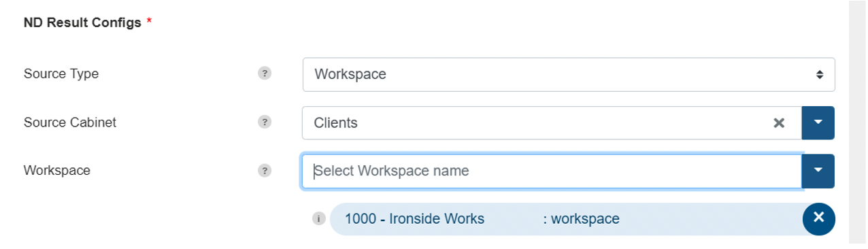Click the Workspace value in Source Type
The width and height of the screenshot is (868, 249).
(x=350, y=74)
